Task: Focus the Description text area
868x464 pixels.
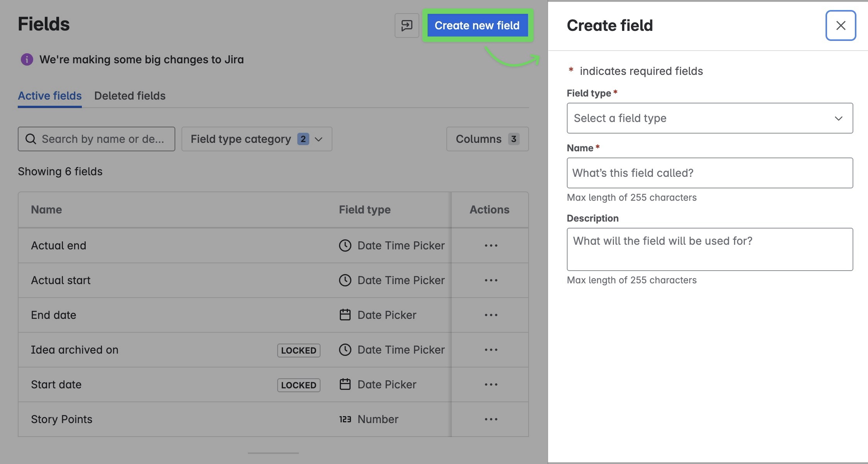Action: tap(709, 249)
